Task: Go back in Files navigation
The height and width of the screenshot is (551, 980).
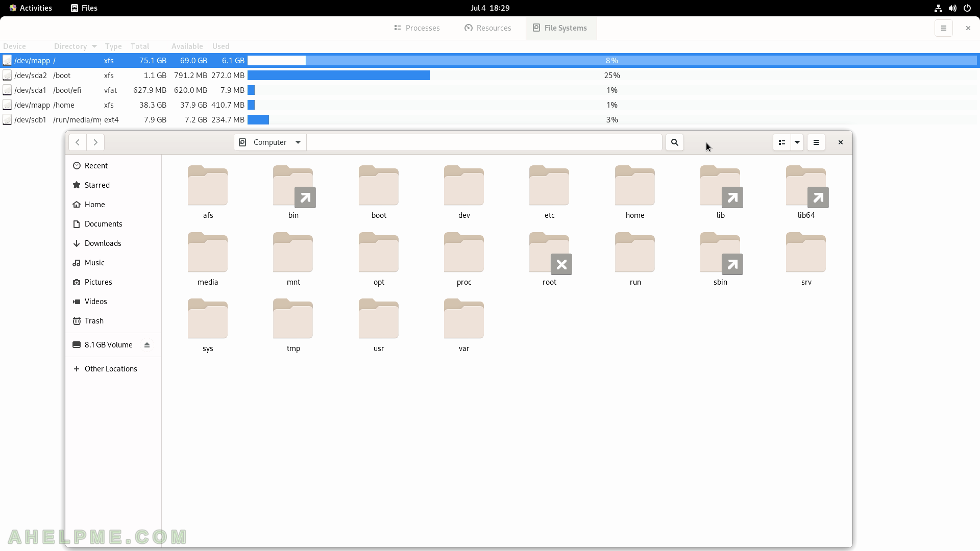Action: pyautogui.click(x=78, y=142)
